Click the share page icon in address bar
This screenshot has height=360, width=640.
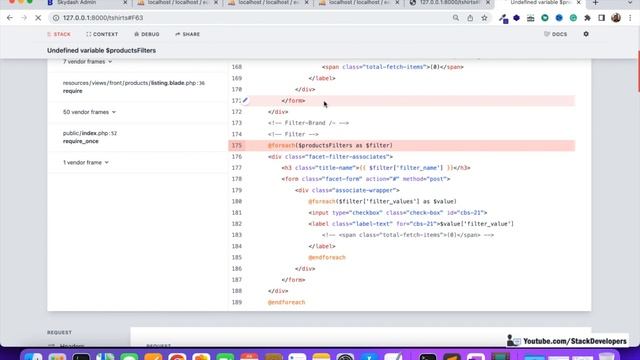click(470, 18)
